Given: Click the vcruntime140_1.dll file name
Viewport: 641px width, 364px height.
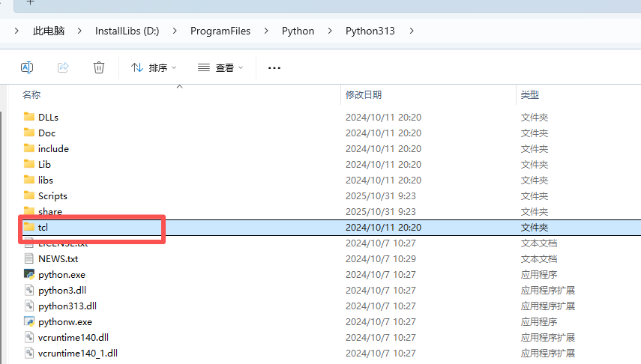Looking at the screenshot, I should click(x=78, y=354).
